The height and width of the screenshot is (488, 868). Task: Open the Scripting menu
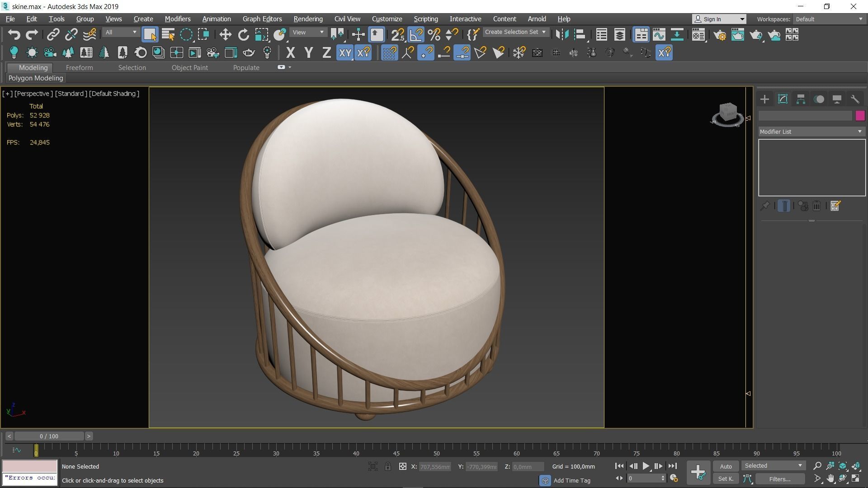click(x=425, y=19)
